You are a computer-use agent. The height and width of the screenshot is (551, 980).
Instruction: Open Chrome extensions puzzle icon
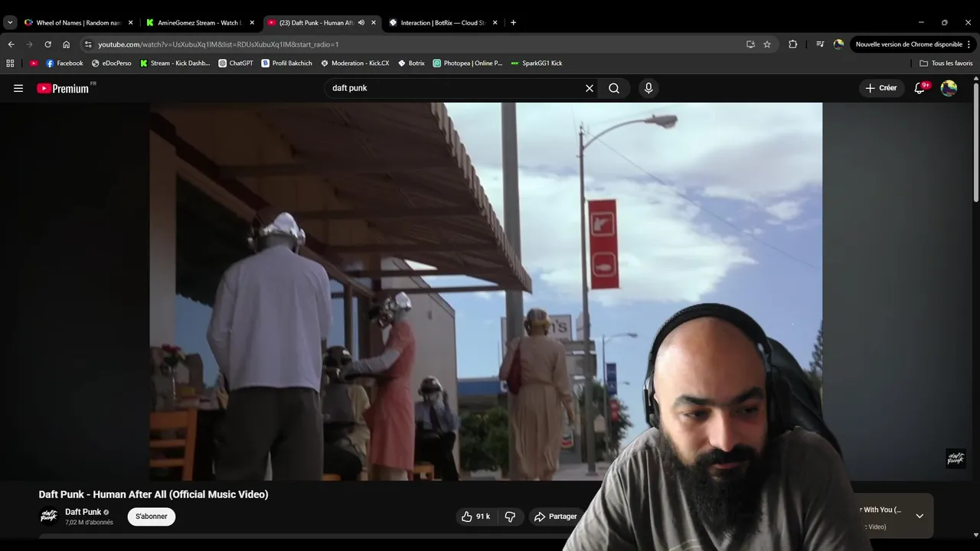click(x=792, y=44)
